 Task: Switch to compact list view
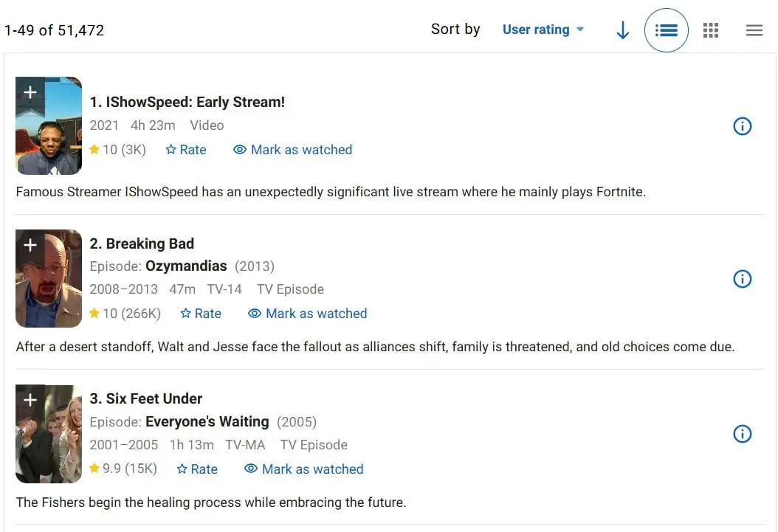754,30
